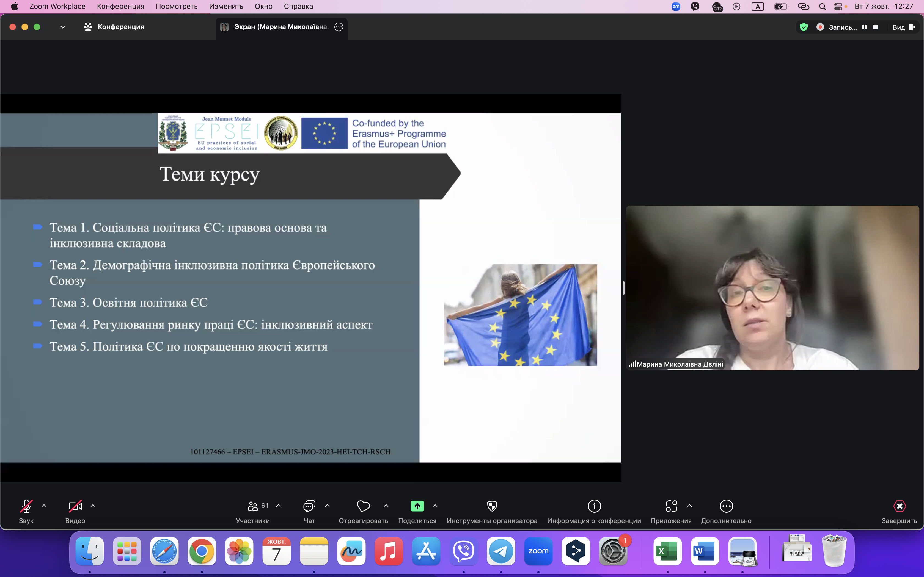
Task: Pause the recording
Action: 864,27
